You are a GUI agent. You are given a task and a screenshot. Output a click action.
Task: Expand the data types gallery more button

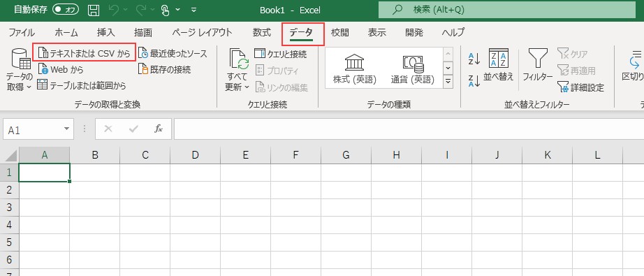coord(448,81)
